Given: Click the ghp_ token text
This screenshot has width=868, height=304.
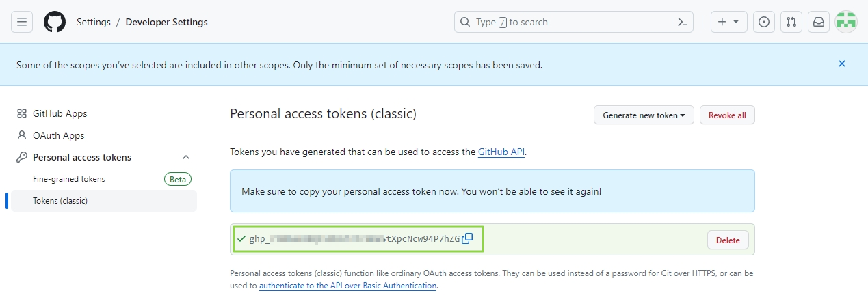Looking at the screenshot, I should click(354, 238).
